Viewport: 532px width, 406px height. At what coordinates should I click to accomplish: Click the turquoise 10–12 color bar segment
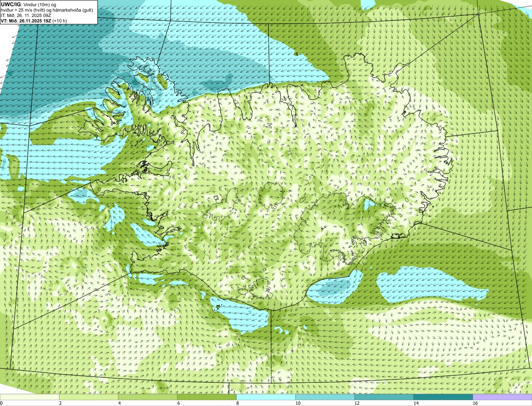[x=325, y=397]
